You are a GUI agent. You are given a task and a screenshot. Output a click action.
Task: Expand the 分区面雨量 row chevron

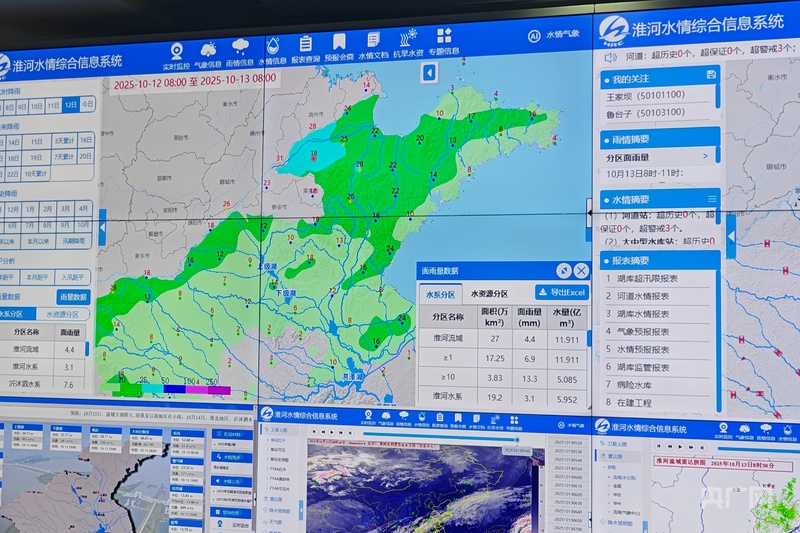[705, 156]
